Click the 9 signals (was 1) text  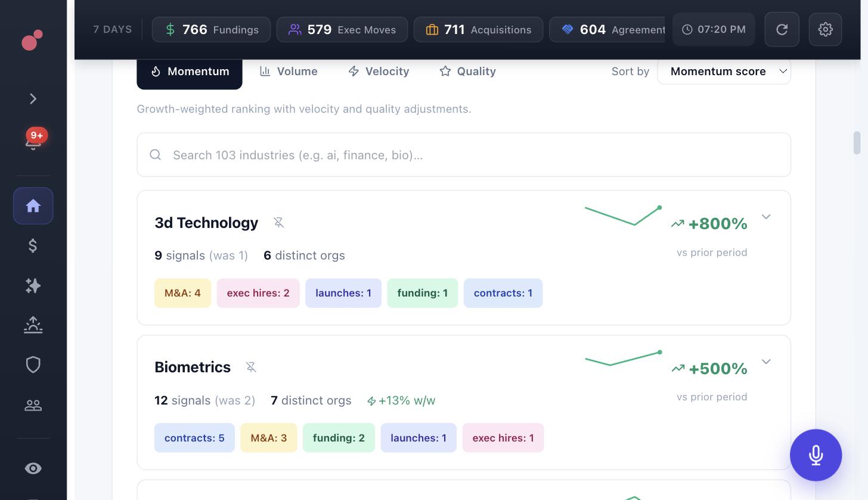(x=201, y=255)
